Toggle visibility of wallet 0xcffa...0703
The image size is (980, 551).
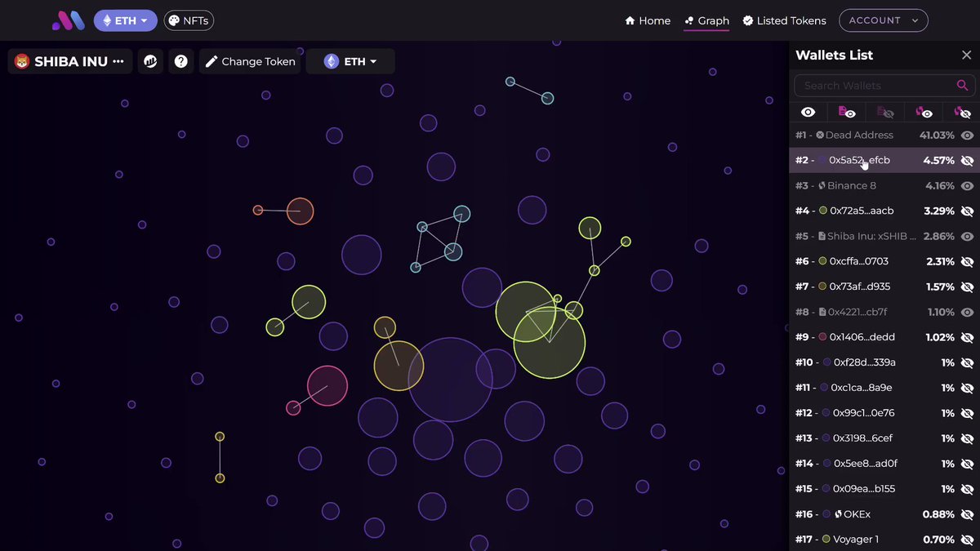click(x=968, y=262)
